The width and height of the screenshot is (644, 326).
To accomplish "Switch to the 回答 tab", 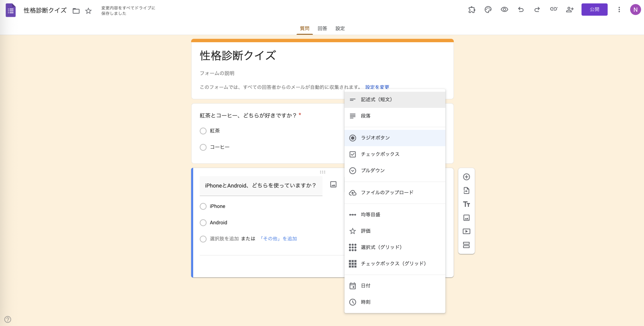I will tap(322, 28).
